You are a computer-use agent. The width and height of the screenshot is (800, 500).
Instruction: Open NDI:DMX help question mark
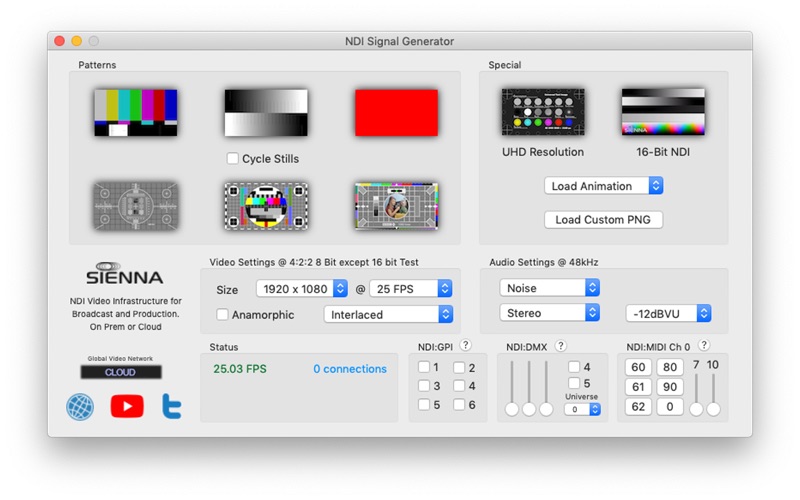[x=560, y=345]
